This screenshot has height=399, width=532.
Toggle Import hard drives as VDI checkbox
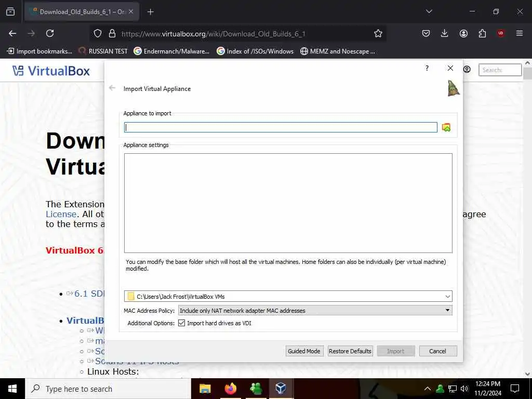(181, 323)
